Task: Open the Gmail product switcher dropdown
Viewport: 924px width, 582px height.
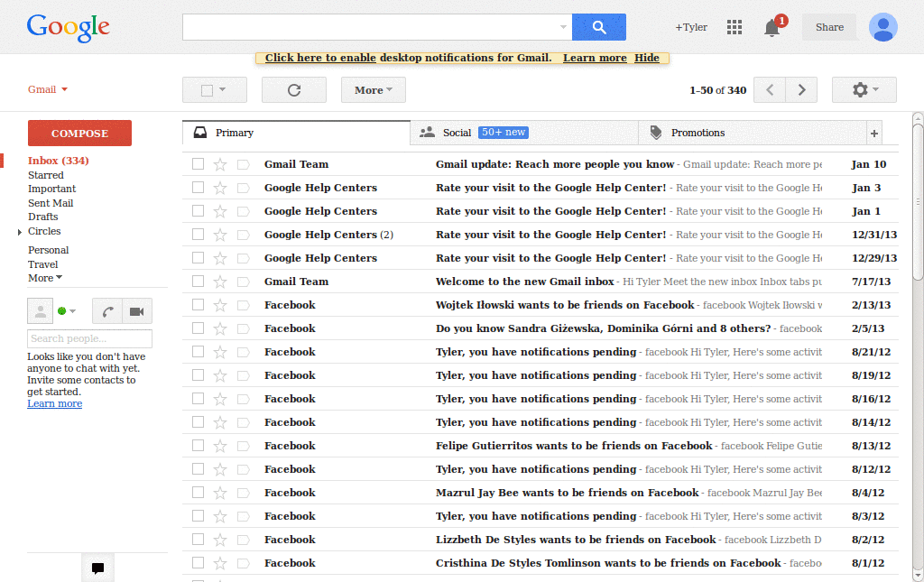Action: point(48,89)
